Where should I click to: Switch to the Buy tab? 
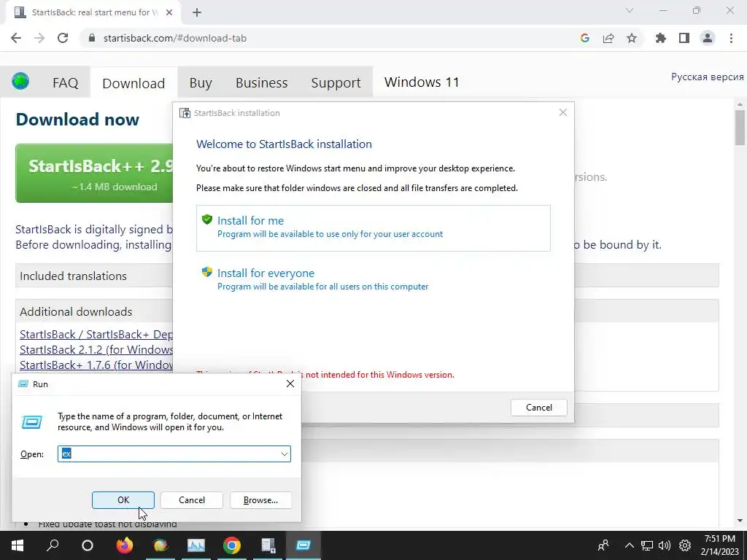tap(201, 83)
